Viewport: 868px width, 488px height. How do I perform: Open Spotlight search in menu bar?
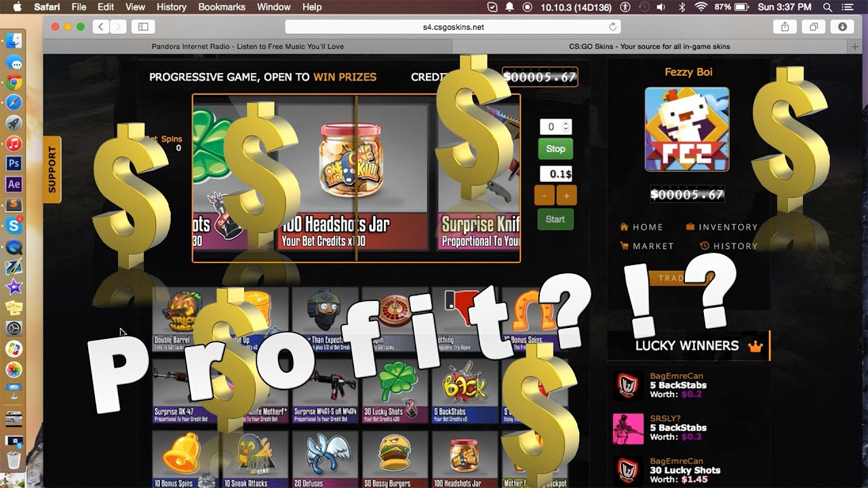pos(827,7)
